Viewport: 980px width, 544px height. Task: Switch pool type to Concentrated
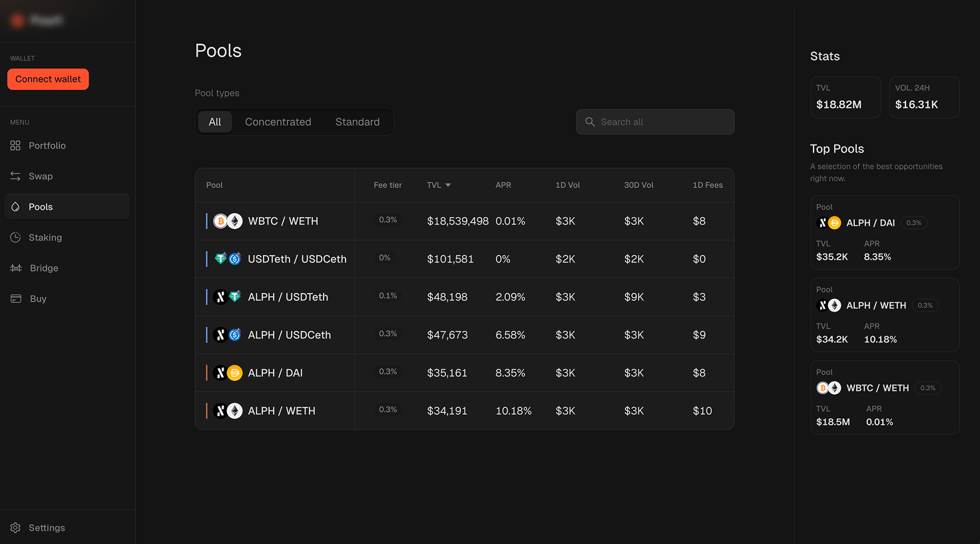point(278,122)
